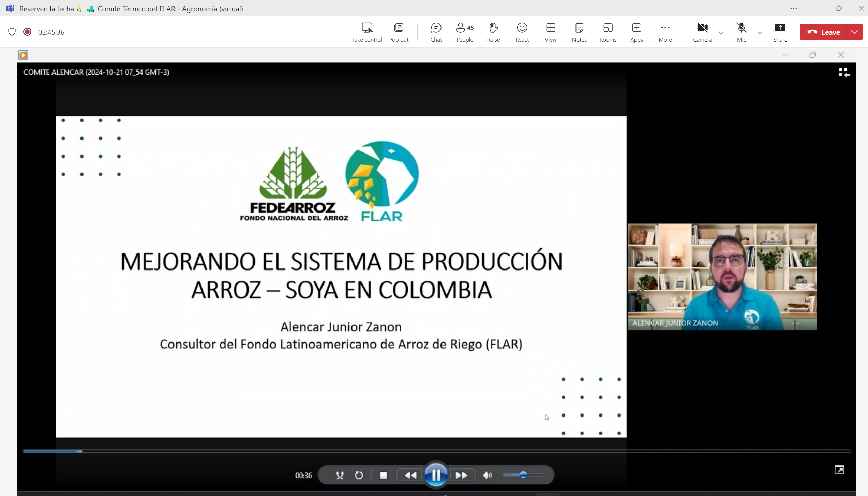Toggle repeat in the media player

pyautogui.click(x=359, y=475)
